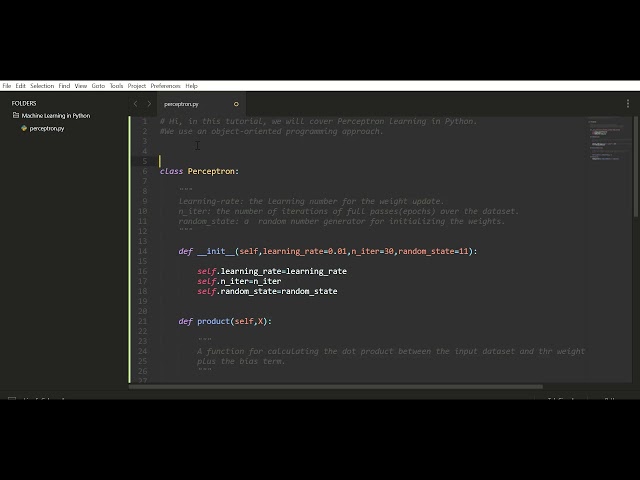Click the unsaved dot on perceptron.py tab

click(236, 104)
